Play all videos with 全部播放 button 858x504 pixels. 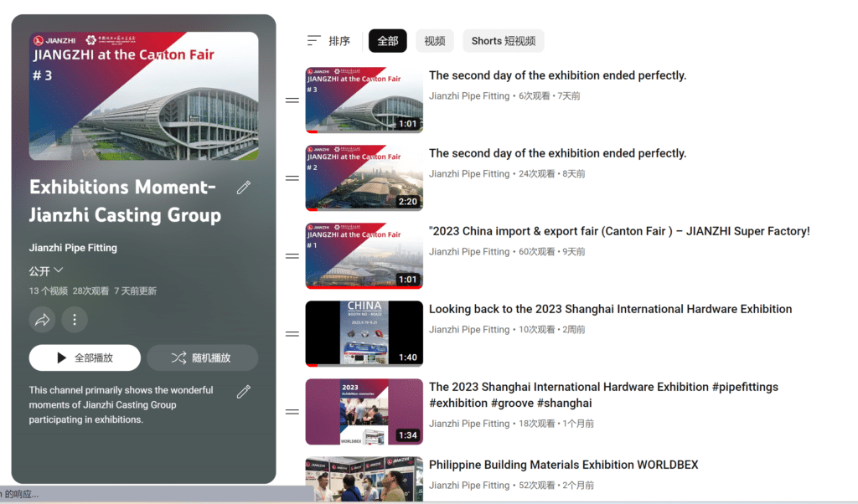click(85, 357)
